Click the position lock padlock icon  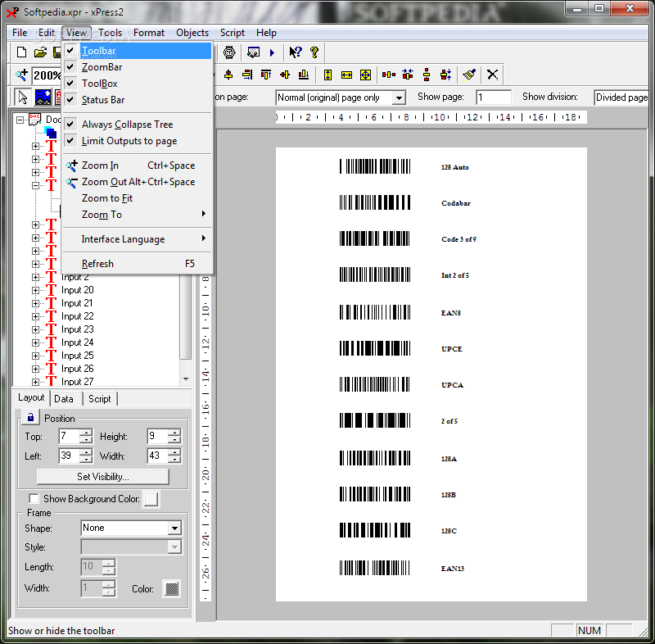click(30, 417)
